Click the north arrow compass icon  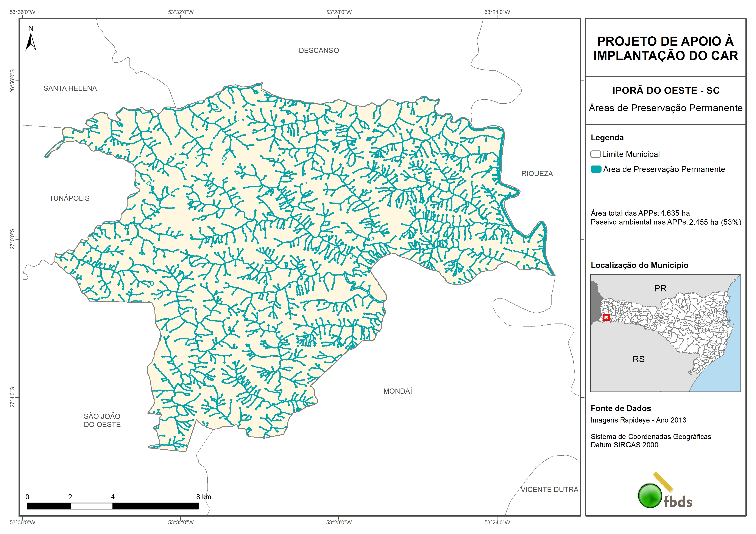pos(31,42)
